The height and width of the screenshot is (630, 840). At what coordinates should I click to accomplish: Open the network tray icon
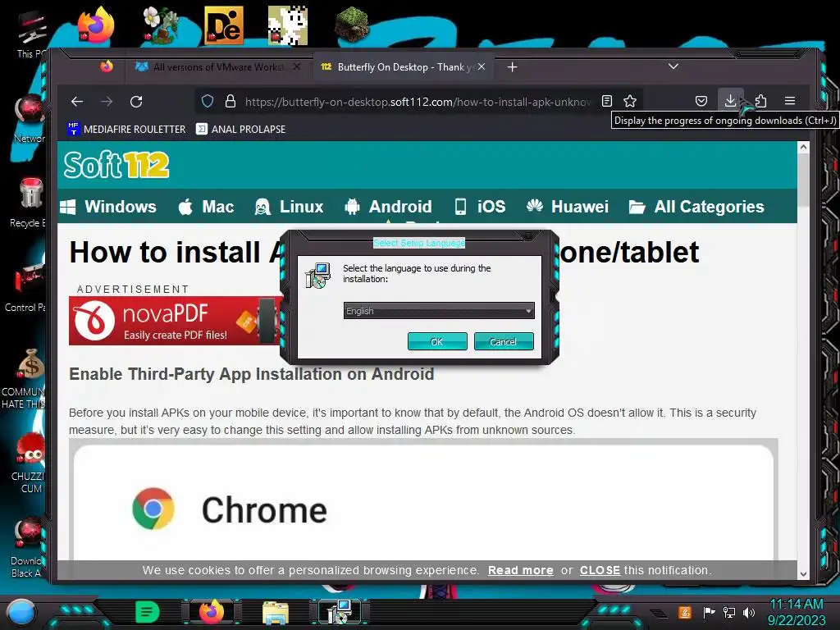coord(729,612)
